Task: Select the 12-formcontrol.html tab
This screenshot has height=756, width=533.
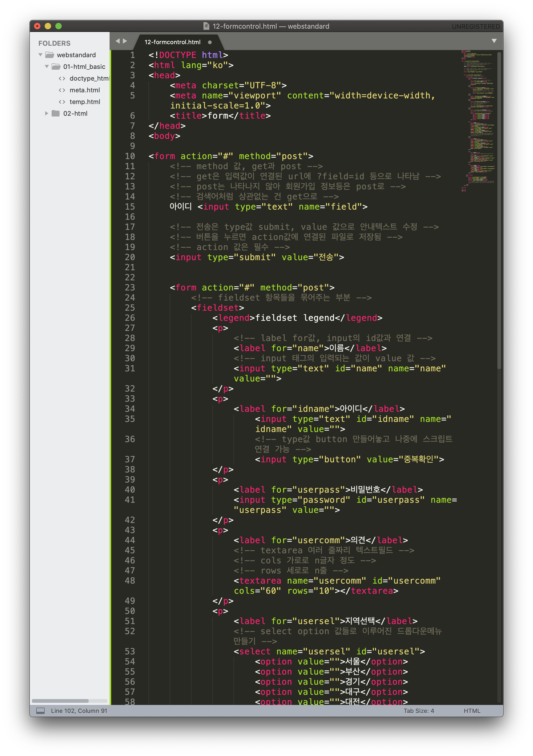Action: (173, 42)
